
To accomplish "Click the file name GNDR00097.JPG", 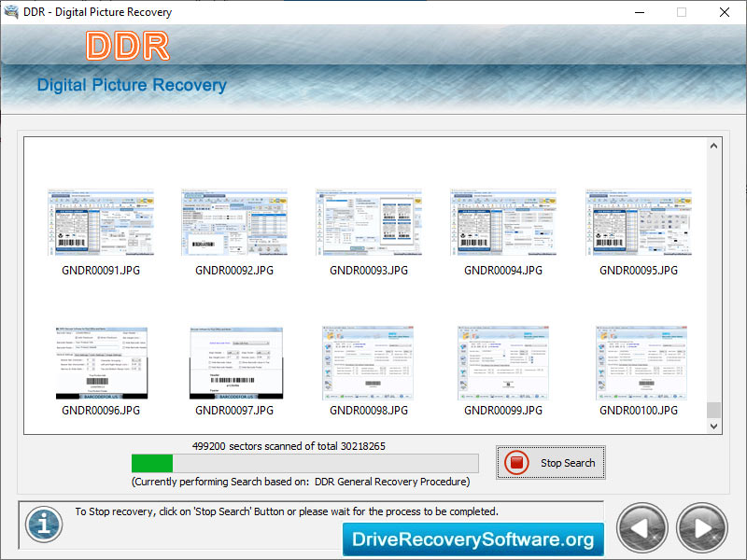I will [234, 411].
